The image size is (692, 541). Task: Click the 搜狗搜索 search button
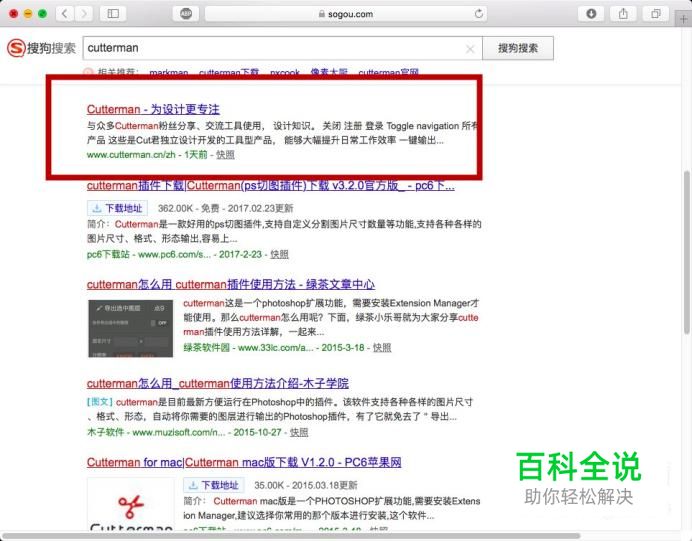tap(518, 48)
